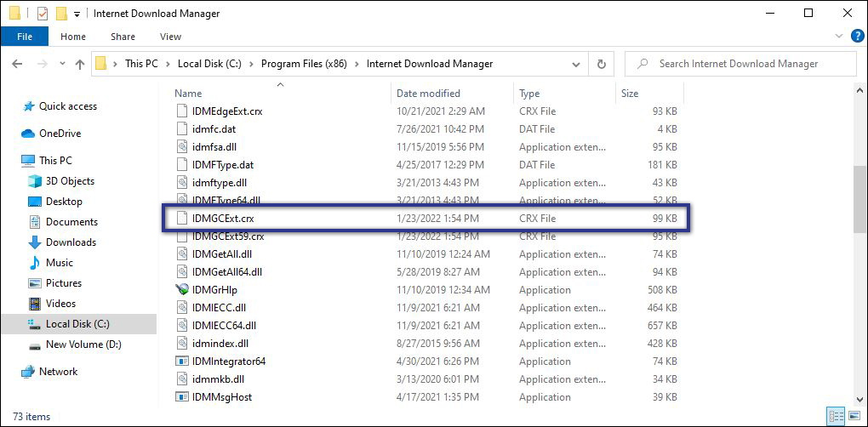Sort by Type column header
This screenshot has height=427, width=868.
[529, 94]
